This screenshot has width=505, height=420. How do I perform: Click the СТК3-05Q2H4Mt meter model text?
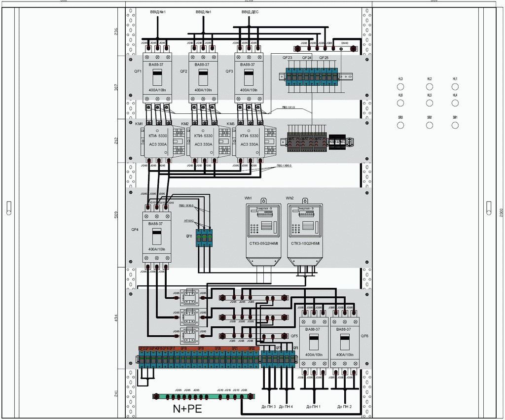tap(263, 244)
